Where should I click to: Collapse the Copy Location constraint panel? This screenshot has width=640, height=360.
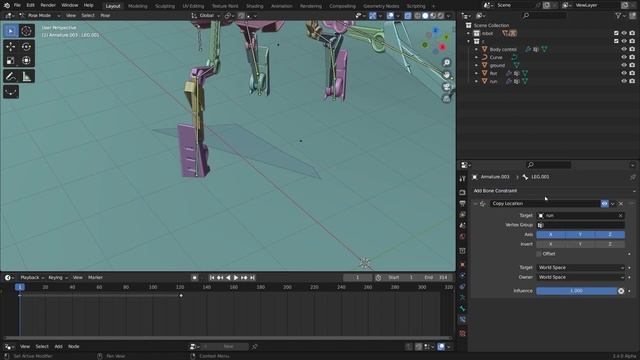[x=476, y=204]
